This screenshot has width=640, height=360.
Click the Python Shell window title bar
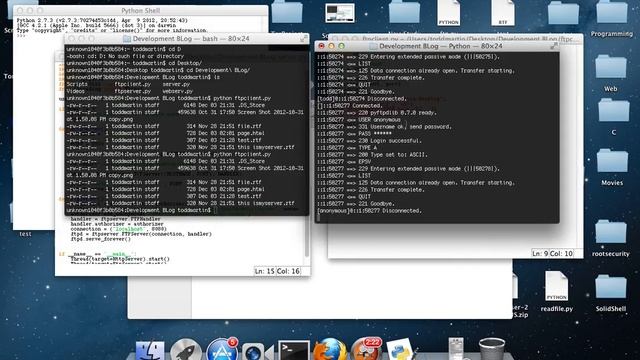click(140, 10)
